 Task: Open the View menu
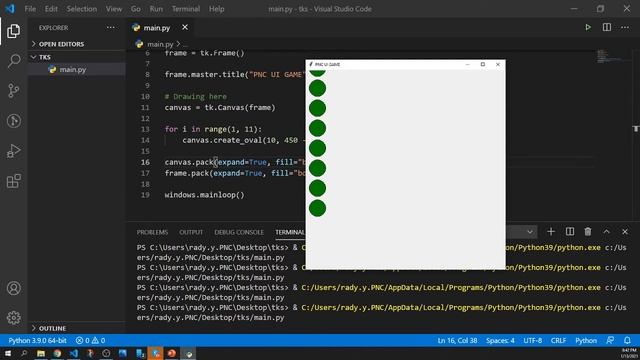coord(114,9)
